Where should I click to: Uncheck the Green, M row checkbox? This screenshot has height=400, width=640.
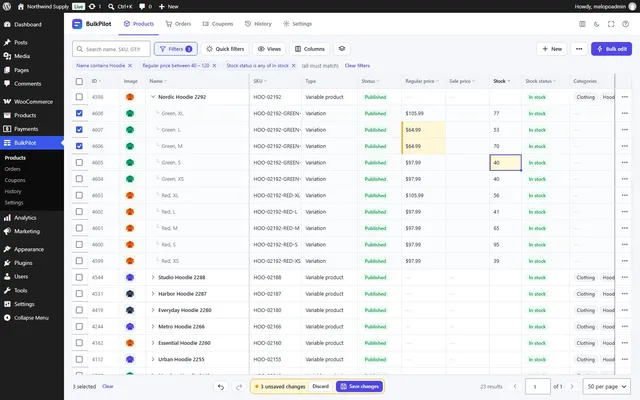[x=79, y=146]
